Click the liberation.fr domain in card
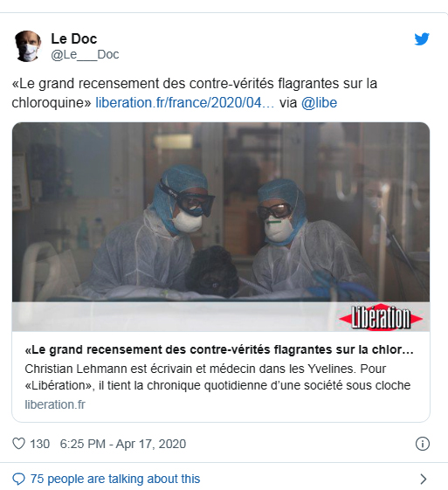Image resolution: width=448 pixels, height=490 pixels. click(55, 404)
